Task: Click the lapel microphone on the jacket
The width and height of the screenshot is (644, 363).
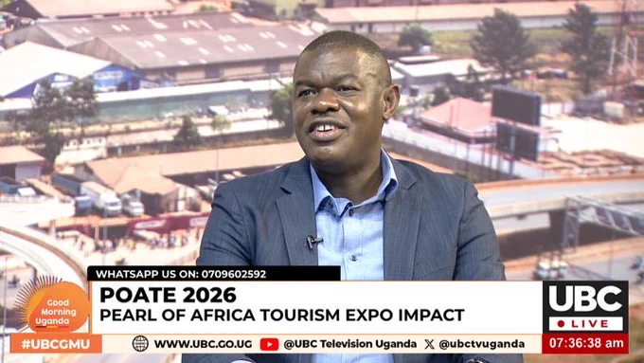Action: pos(314,241)
